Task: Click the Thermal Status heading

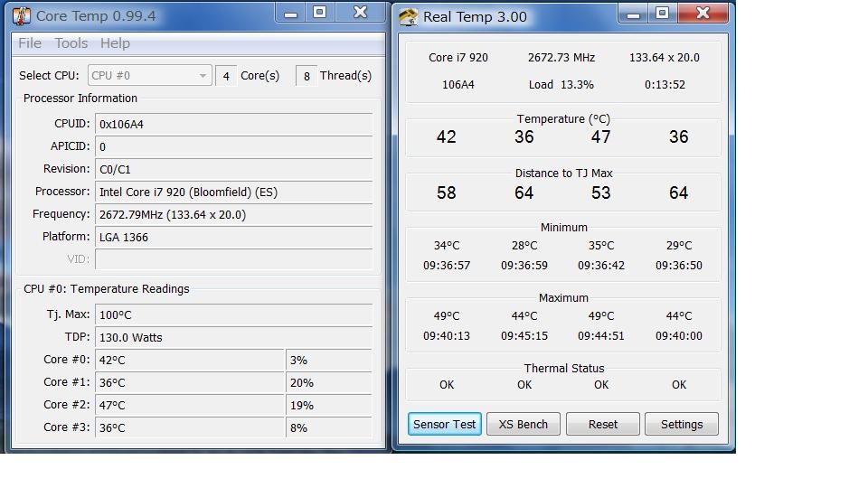Action: click(x=564, y=369)
